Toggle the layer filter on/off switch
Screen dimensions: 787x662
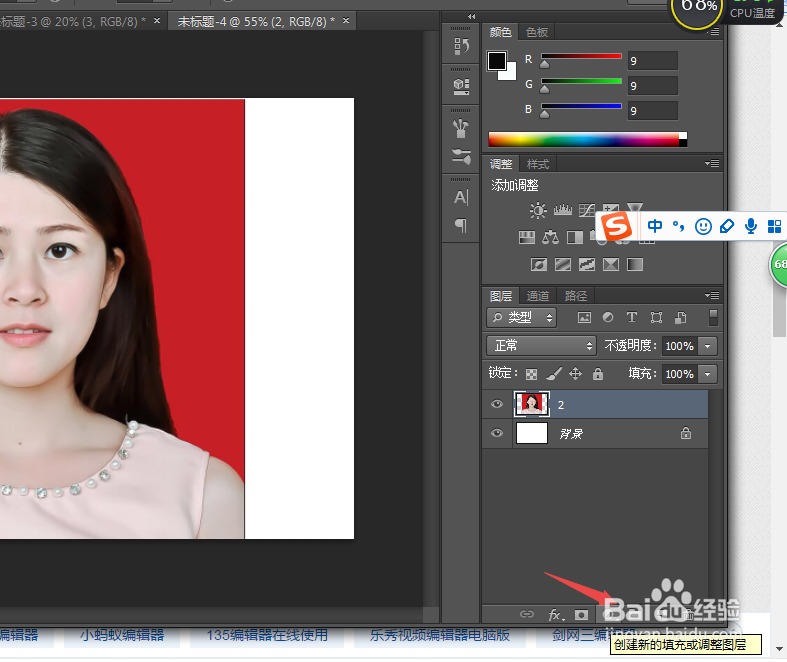click(x=713, y=317)
